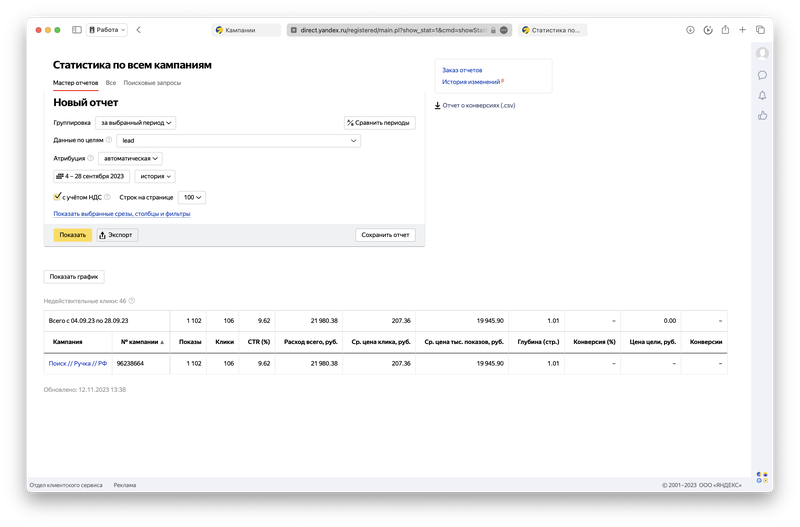Sort by № кампании column header
This screenshot has width=800, height=527.
coord(142,342)
